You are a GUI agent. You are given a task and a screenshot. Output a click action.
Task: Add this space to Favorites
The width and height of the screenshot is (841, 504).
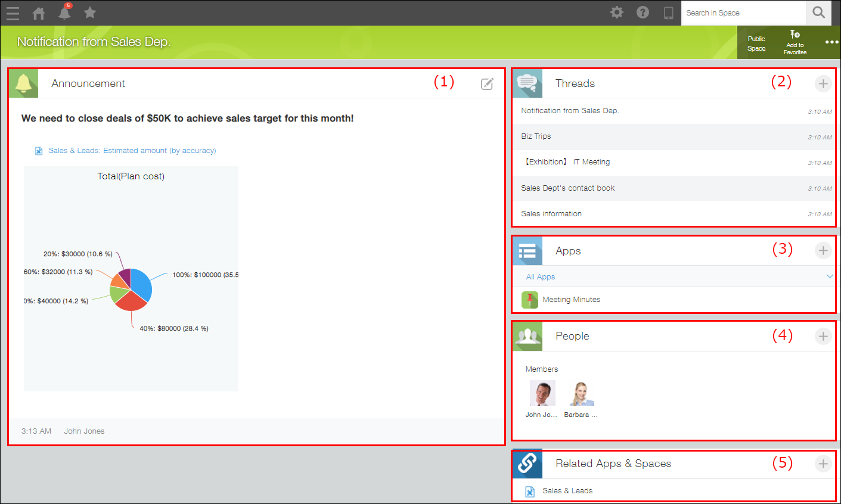(795, 42)
